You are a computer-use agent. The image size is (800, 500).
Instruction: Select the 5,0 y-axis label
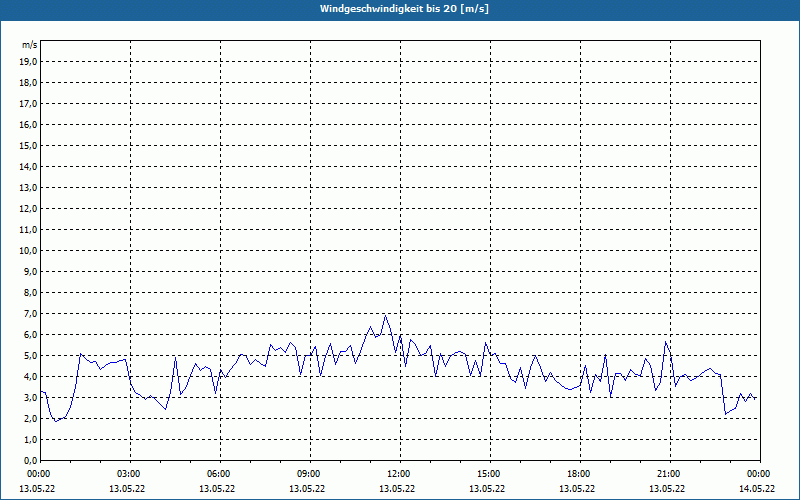[x=31, y=356]
